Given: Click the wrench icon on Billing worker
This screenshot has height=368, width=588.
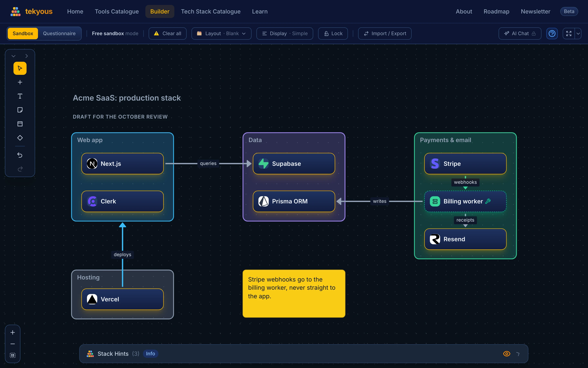Looking at the screenshot, I should (x=488, y=201).
